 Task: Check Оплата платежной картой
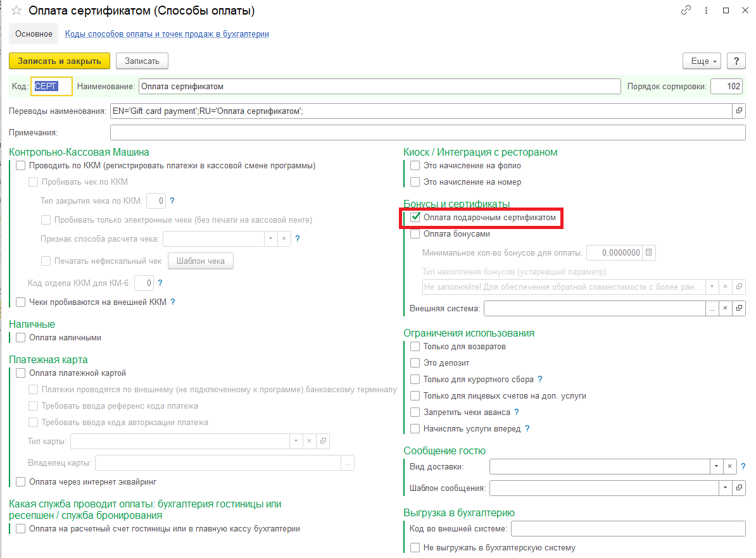21,373
